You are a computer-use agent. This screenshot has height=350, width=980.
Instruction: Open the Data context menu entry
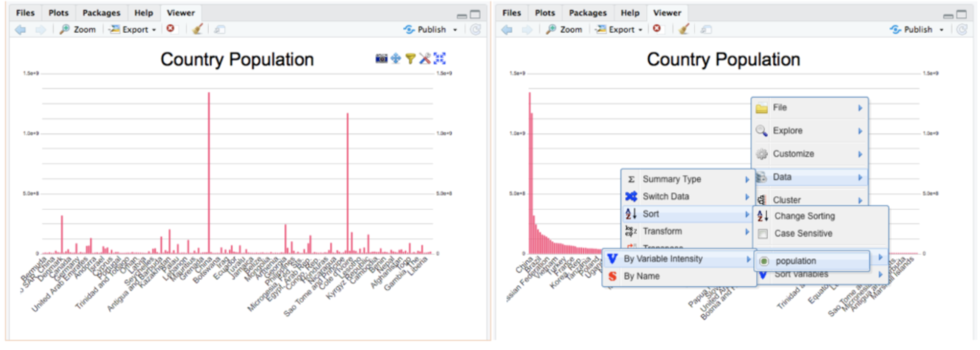(x=810, y=177)
